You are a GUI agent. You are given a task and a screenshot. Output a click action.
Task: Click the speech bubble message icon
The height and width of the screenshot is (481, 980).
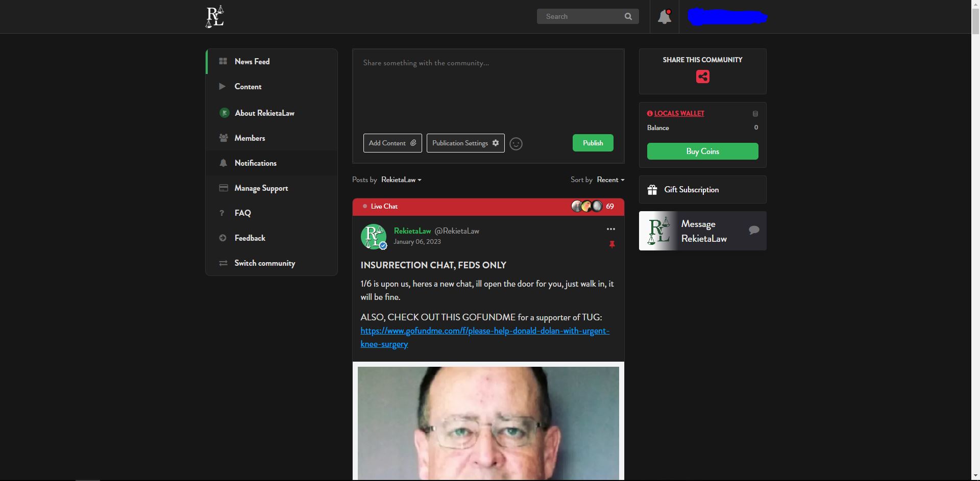[x=754, y=230]
